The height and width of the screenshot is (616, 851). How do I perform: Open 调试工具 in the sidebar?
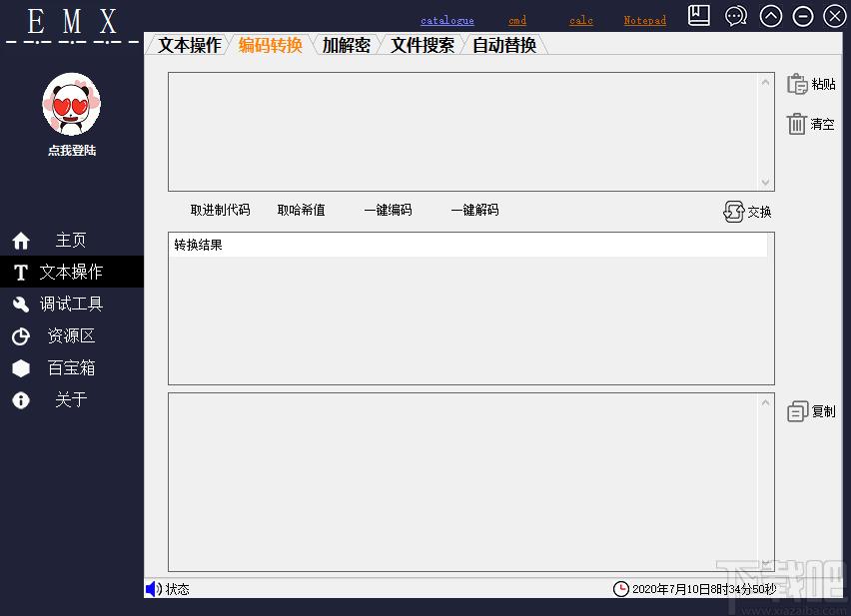point(71,304)
